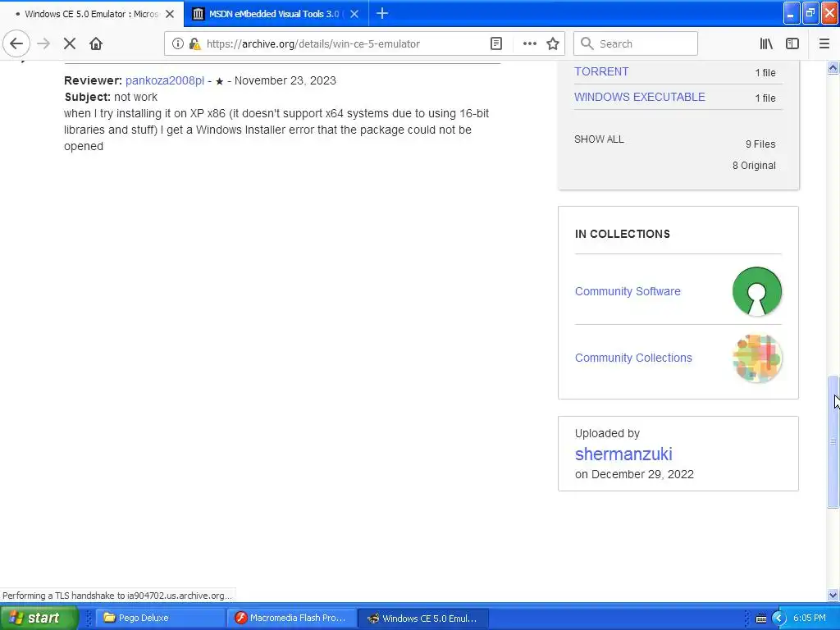Bookmark this page with the star icon
The image size is (840, 630).
[x=553, y=44]
